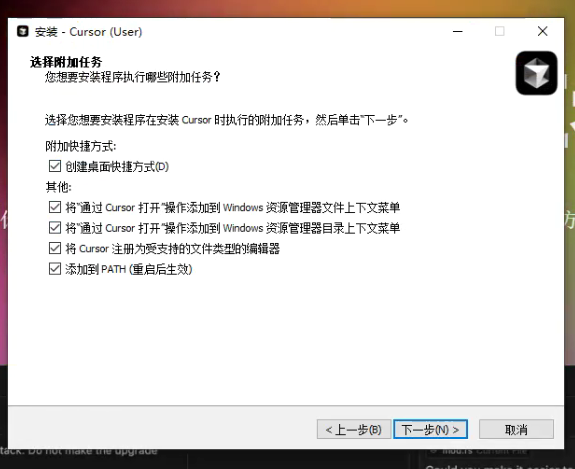The height and width of the screenshot is (469, 575).
Task: Close the Cursor installer window
Action: click(542, 31)
